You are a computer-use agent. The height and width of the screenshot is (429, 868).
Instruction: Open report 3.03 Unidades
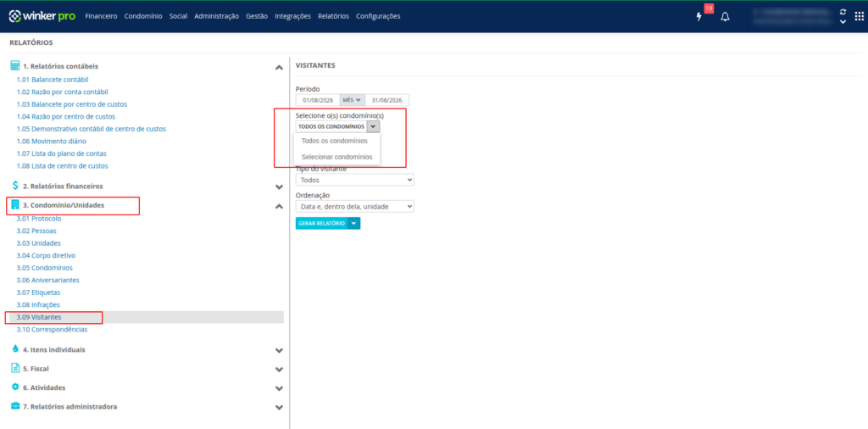(x=39, y=243)
